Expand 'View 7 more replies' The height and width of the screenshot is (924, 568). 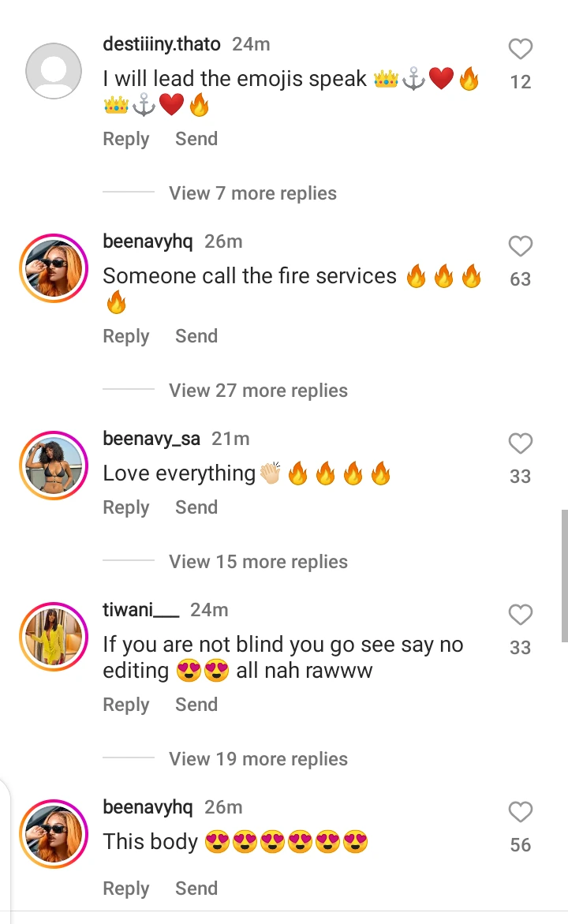pyautogui.click(x=252, y=193)
